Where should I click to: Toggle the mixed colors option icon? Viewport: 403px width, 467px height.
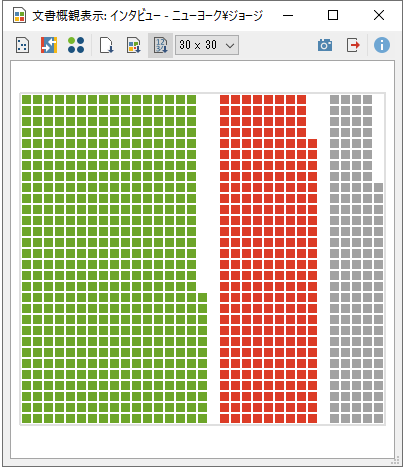(49, 45)
